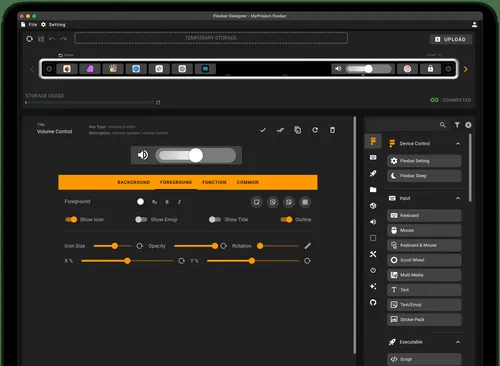
Task: Apply changes with single checkmark
Action: pyautogui.click(x=263, y=130)
